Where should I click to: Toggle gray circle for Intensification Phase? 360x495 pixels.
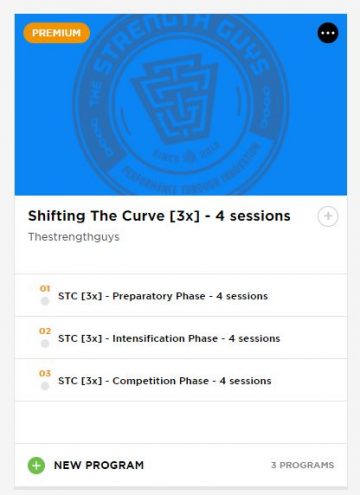(x=45, y=344)
